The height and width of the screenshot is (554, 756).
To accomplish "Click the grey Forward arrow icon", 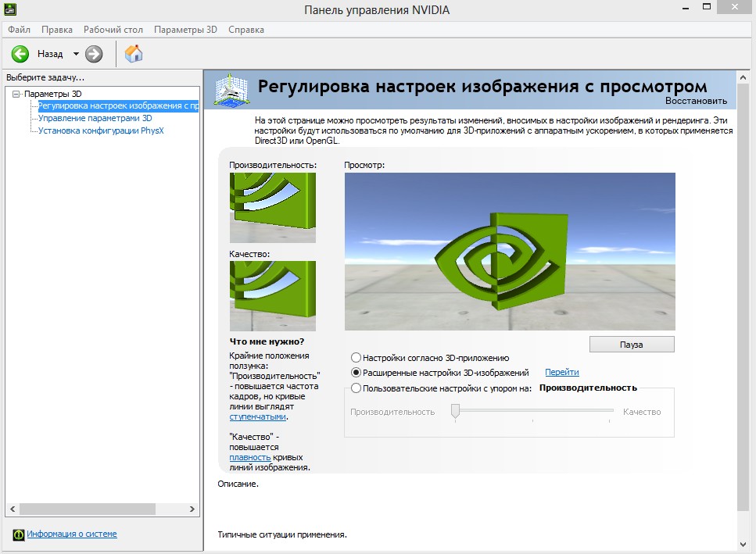I will pos(94,54).
